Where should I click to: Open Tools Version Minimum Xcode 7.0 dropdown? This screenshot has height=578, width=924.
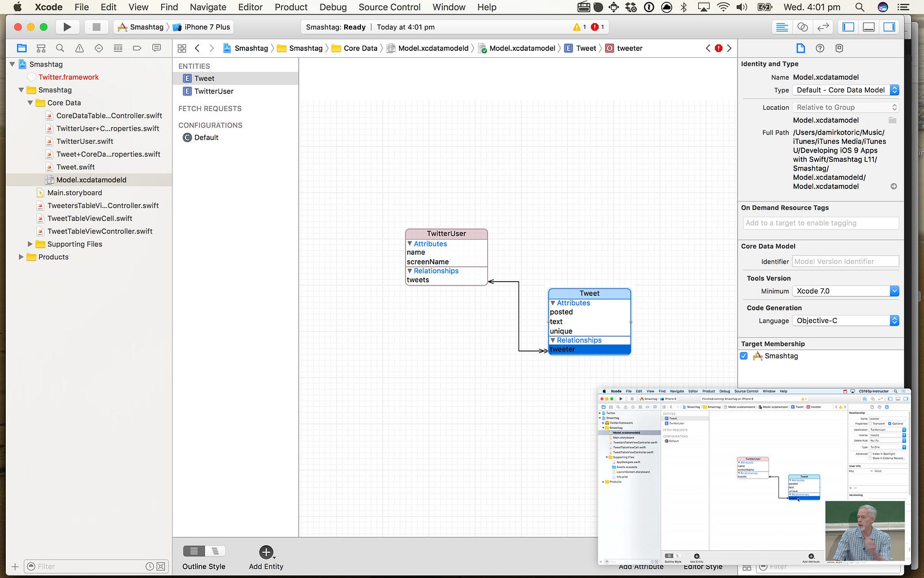pos(845,291)
